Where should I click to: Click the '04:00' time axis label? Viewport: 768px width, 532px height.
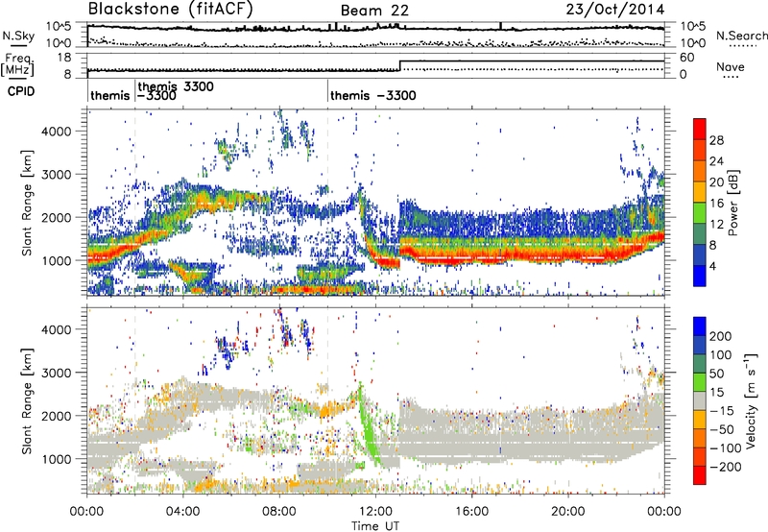tap(183, 512)
